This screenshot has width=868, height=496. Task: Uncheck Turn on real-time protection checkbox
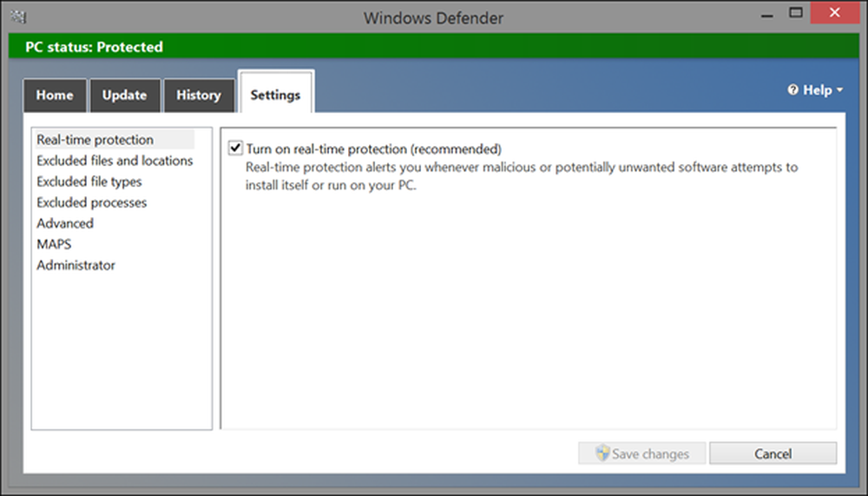click(x=235, y=148)
